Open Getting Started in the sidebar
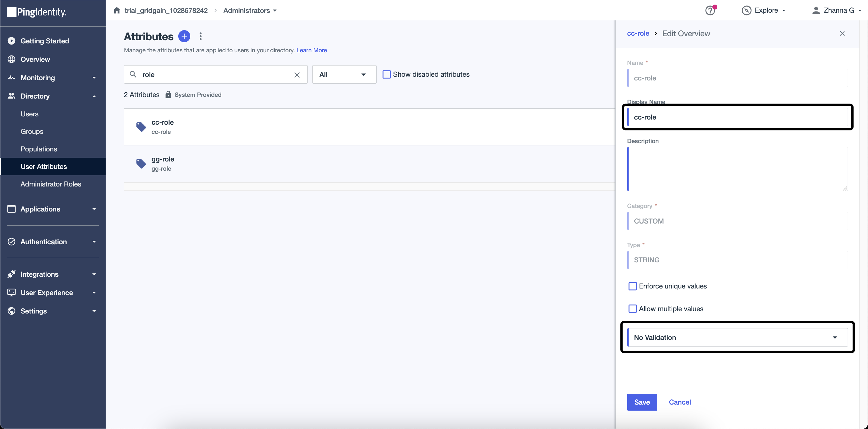The width and height of the screenshot is (868, 429). (45, 41)
